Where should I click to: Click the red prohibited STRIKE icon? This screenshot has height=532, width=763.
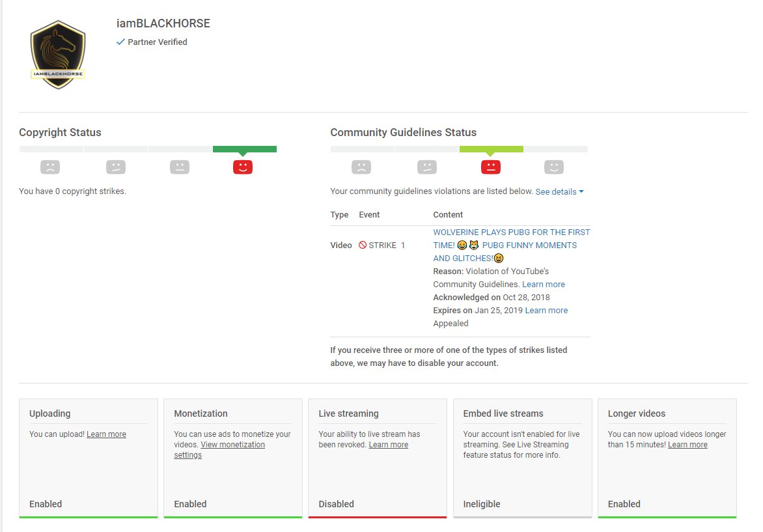[x=363, y=245]
